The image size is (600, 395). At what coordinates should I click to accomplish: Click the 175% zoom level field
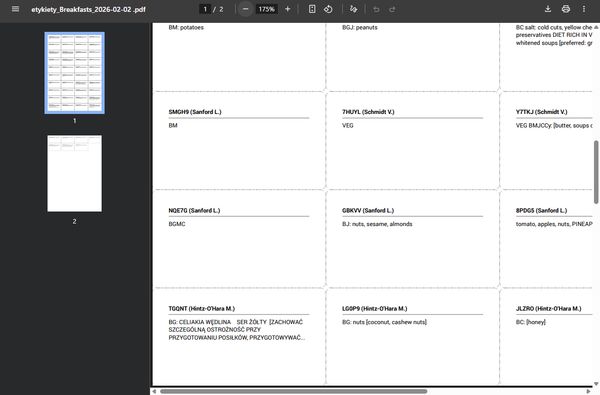coord(266,9)
